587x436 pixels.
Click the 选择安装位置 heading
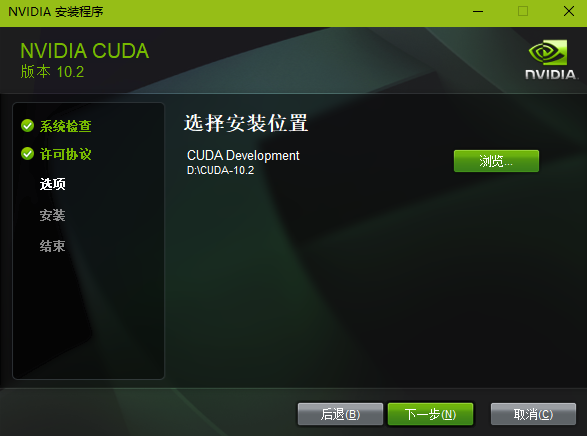246,123
